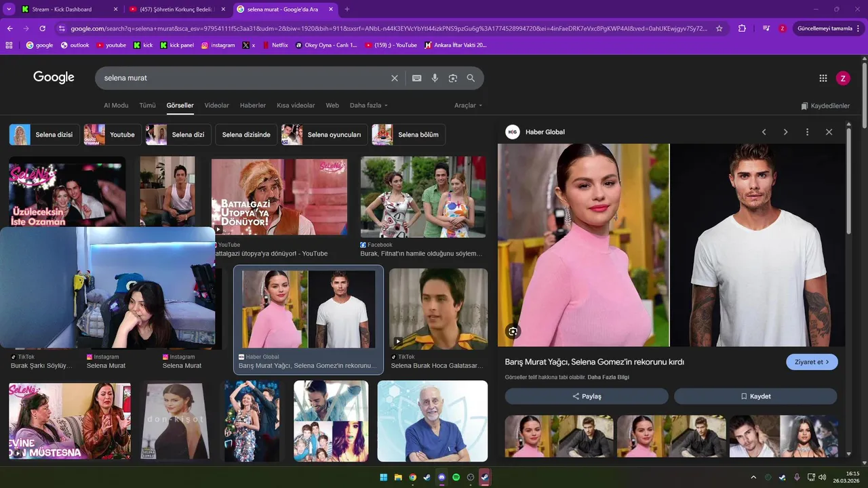This screenshot has width=868, height=488.
Task: Open site info icon in address bar
Action: (62, 28)
